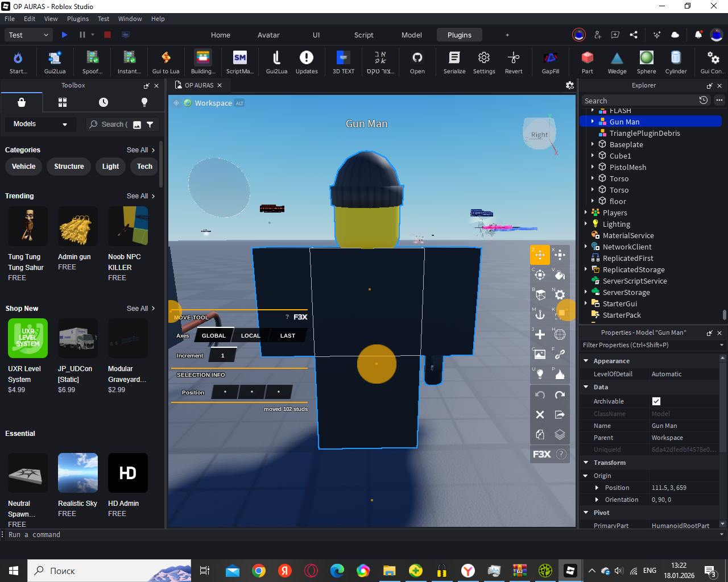Insert a Sphere from the toolbar
The width and height of the screenshot is (728, 582).
pyautogui.click(x=646, y=62)
